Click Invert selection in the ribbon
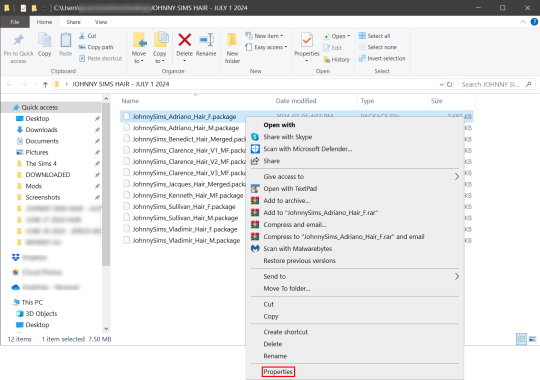540x380 pixels. click(x=382, y=59)
